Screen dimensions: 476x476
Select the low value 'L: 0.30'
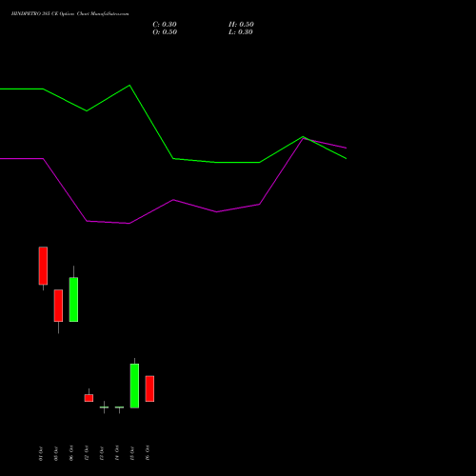241,32
